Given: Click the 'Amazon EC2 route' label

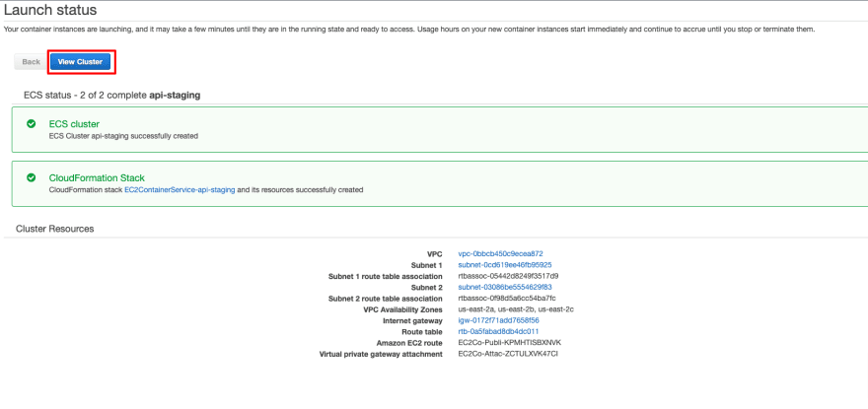Looking at the screenshot, I should [x=410, y=343].
